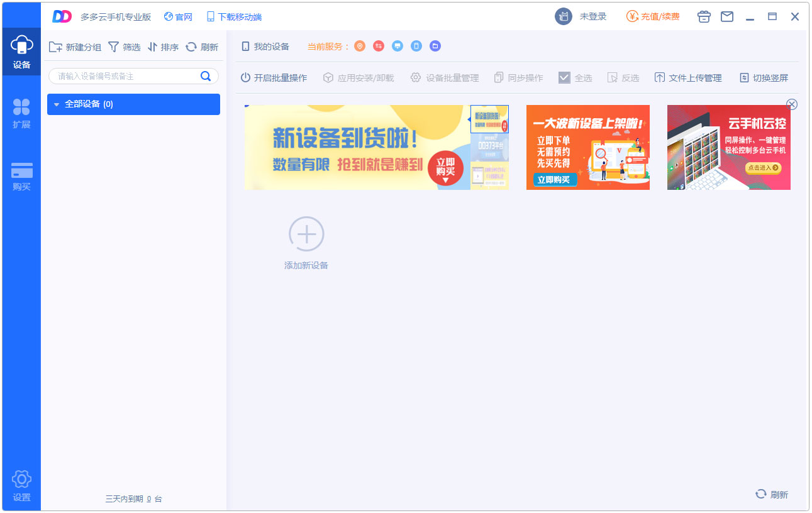Image resolution: width=812 pixels, height=513 pixels.
Task: Open 筛选 to filter devices
Action: (124, 47)
